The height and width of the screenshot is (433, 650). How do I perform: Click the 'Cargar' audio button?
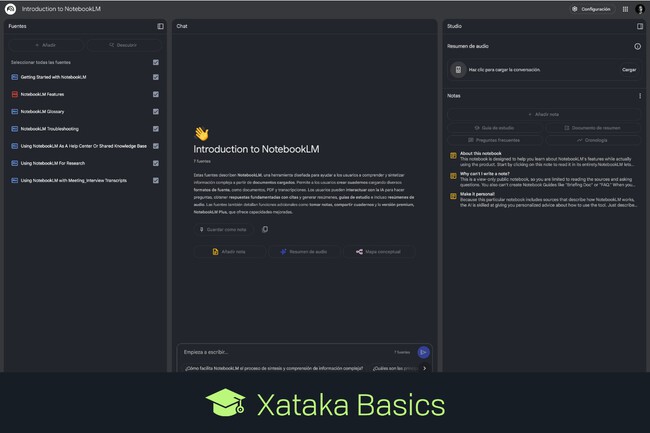point(629,70)
